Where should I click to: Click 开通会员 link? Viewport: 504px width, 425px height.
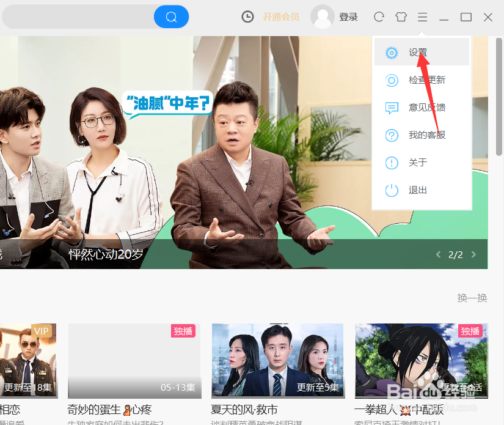(281, 17)
